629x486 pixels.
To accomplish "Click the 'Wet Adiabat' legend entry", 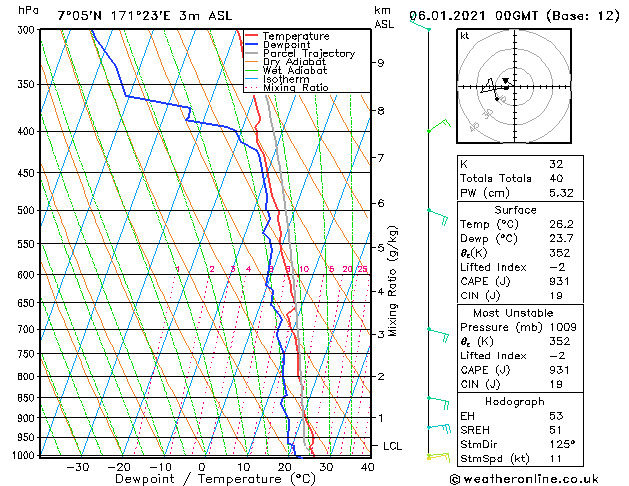I will pos(295,70).
